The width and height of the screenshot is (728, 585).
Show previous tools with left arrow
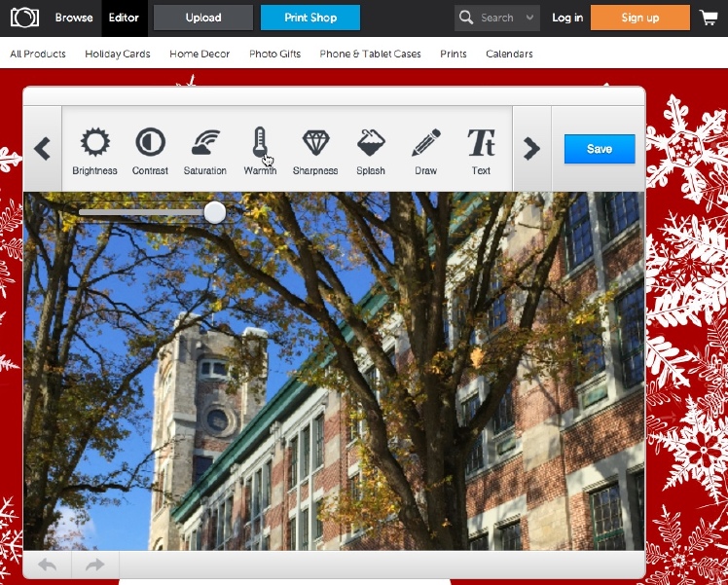42,149
